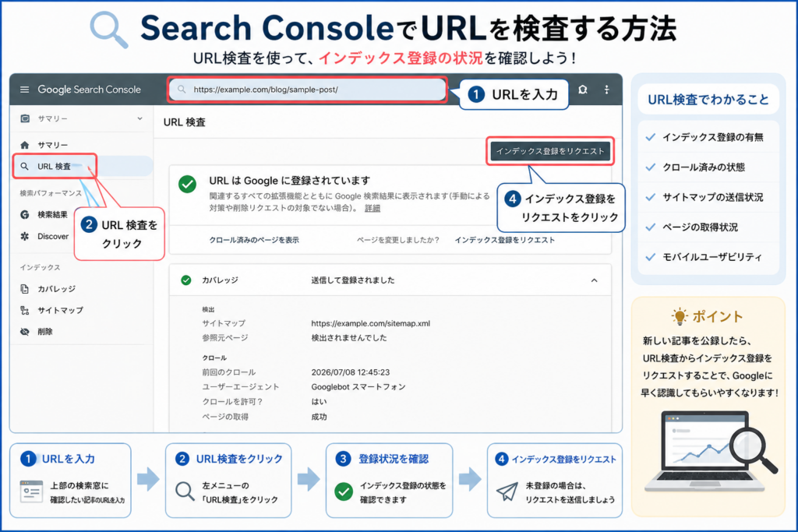This screenshot has width=798, height=532.
Task: Click the large magnifier icon in the title
Action: click(x=109, y=30)
